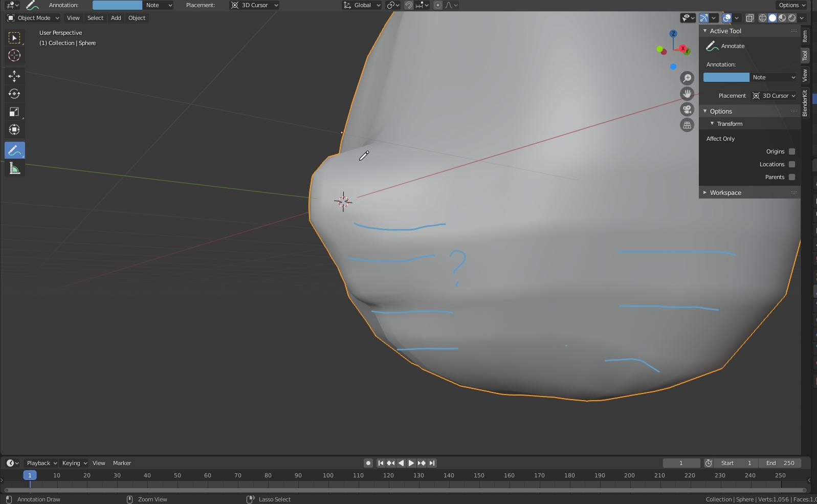
Task: Click the Use Preview Range clock icon
Action: pyautogui.click(x=709, y=463)
